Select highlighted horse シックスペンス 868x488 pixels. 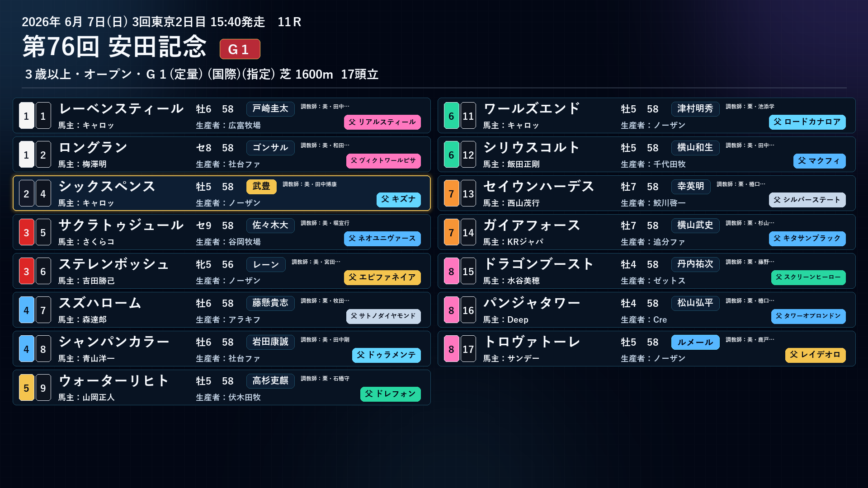(x=107, y=187)
